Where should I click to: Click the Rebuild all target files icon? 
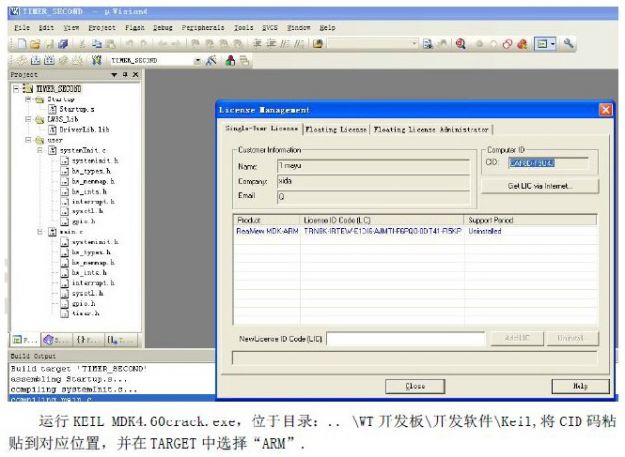49,60
